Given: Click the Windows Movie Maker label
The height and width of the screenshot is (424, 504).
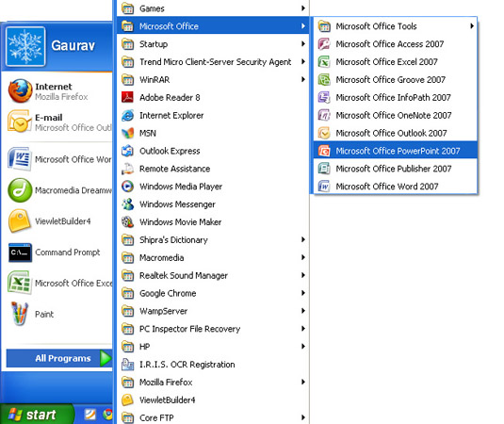Looking at the screenshot, I should coord(180,221).
